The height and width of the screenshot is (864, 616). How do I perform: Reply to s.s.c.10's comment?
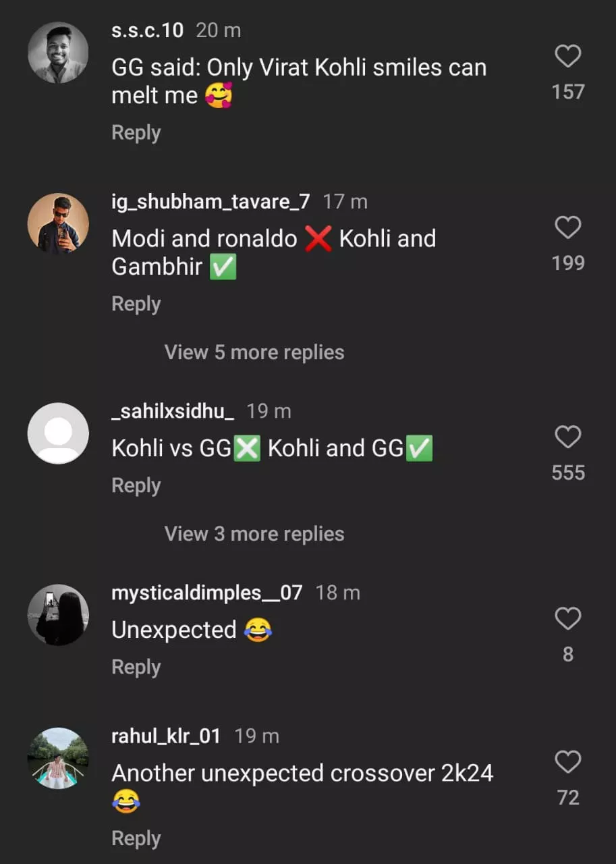point(136,133)
